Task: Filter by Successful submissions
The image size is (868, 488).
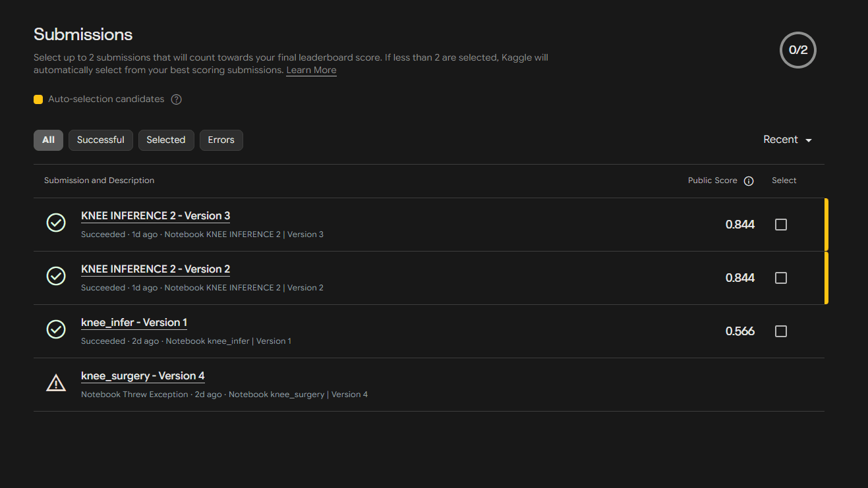Action: click(x=101, y=140)
